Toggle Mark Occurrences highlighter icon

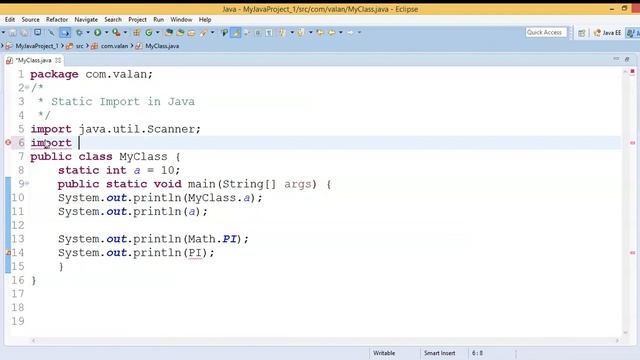pyautogui.click(x=236, y=33)
